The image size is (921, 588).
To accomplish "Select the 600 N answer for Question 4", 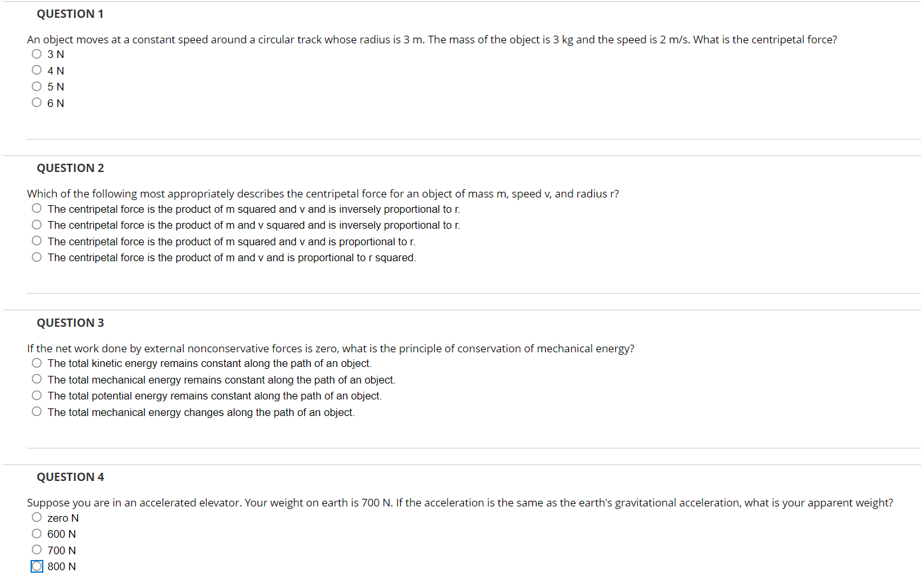I will pyautogui.click(x=36, y=533).
